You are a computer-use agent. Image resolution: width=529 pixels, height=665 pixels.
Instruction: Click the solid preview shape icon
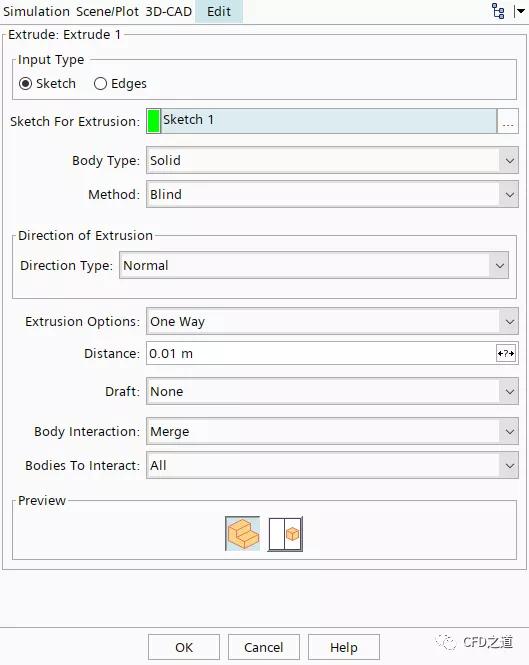click(243, 534)
